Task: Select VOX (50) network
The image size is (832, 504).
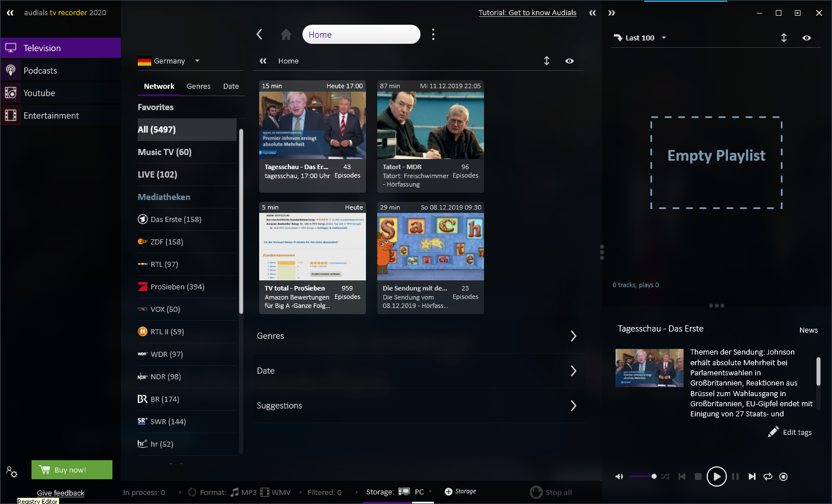Action: [187, 309]
